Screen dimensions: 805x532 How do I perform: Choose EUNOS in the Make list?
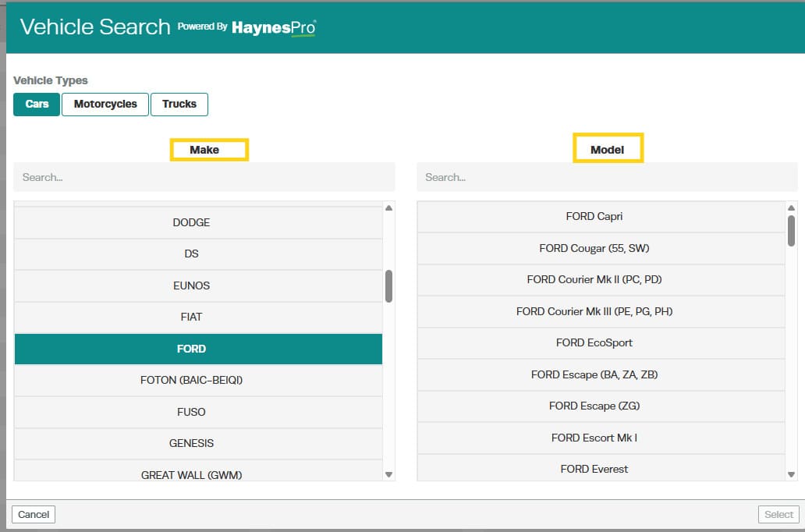pos(198,286)
